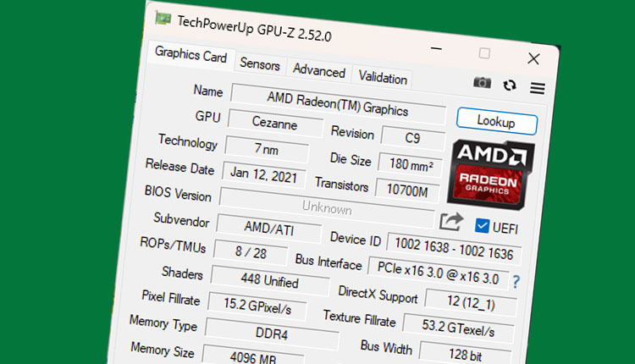Click the Release Date field Jan 12, 2021
Screen dimensions: 635x364
[263, 175]
